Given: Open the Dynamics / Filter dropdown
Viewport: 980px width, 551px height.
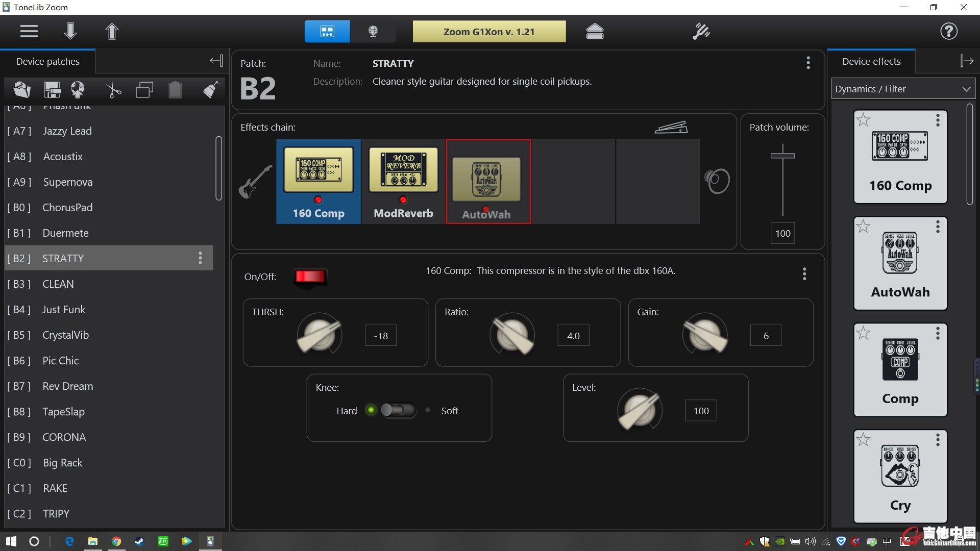Looking at the screenshot, I should pos(901,88).
